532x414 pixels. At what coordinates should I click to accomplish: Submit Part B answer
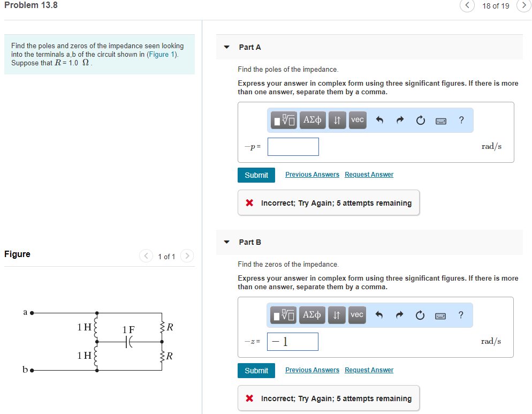coord(256,371)
